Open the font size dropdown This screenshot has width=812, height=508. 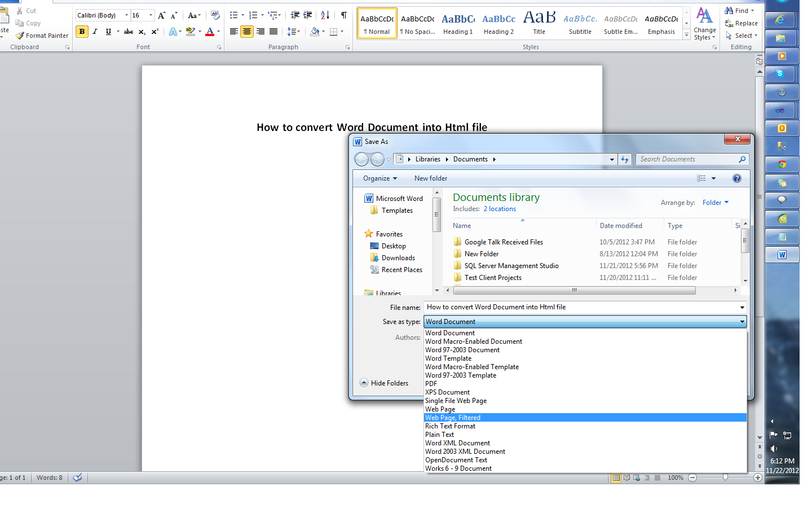[151, 15]
